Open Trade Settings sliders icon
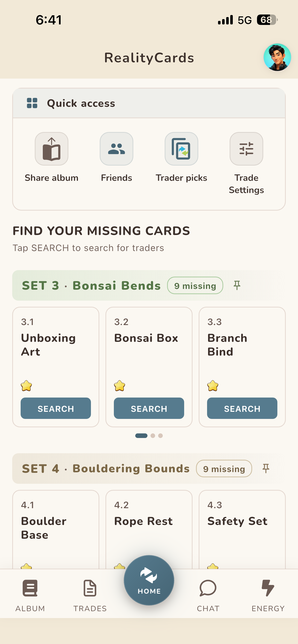298x644 pixels. click(x=246, y=149)
